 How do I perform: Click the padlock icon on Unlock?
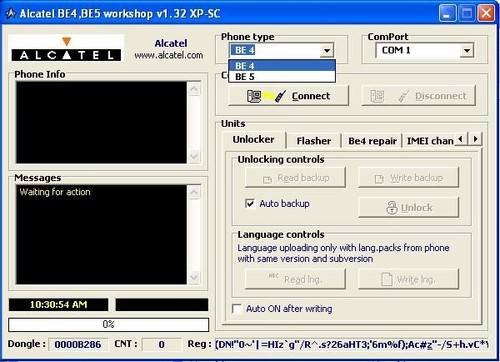point(392,207)
